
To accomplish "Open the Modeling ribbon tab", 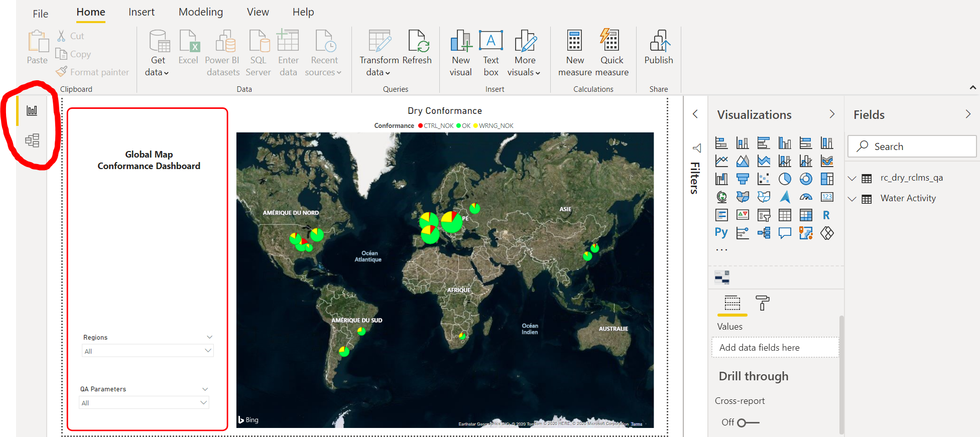I will (x=201, y=12).
